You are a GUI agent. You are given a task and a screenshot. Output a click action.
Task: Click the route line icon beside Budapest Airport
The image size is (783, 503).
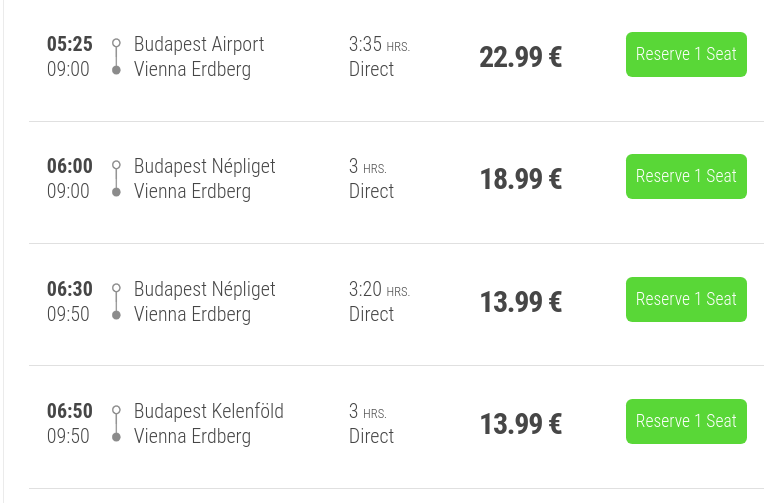click(116, 57)
